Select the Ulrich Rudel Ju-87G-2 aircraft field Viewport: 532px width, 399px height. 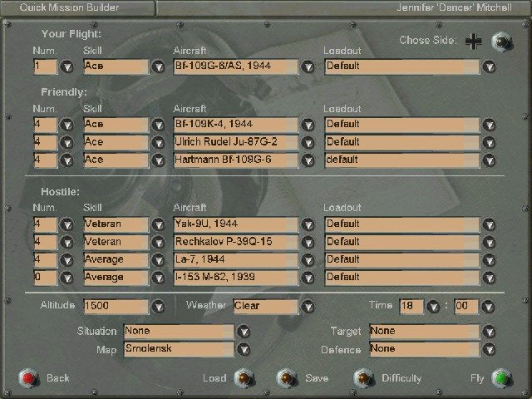236,142
